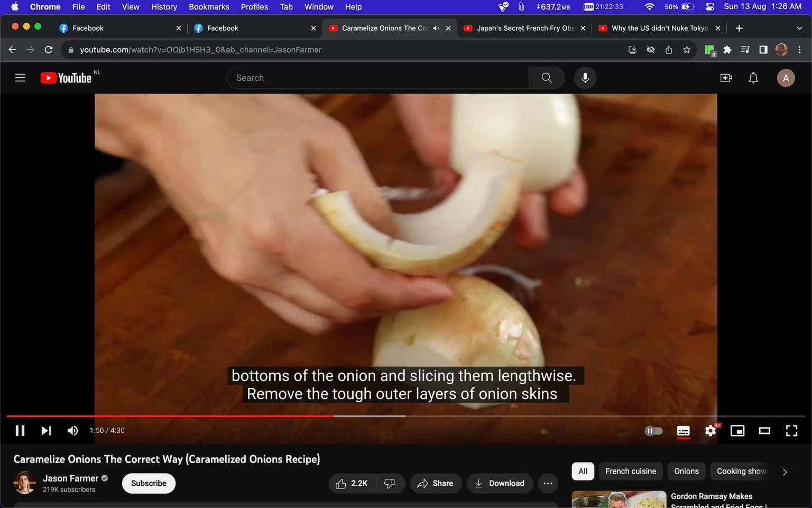Open the more actions ellipsis menu

click(548, 483)
